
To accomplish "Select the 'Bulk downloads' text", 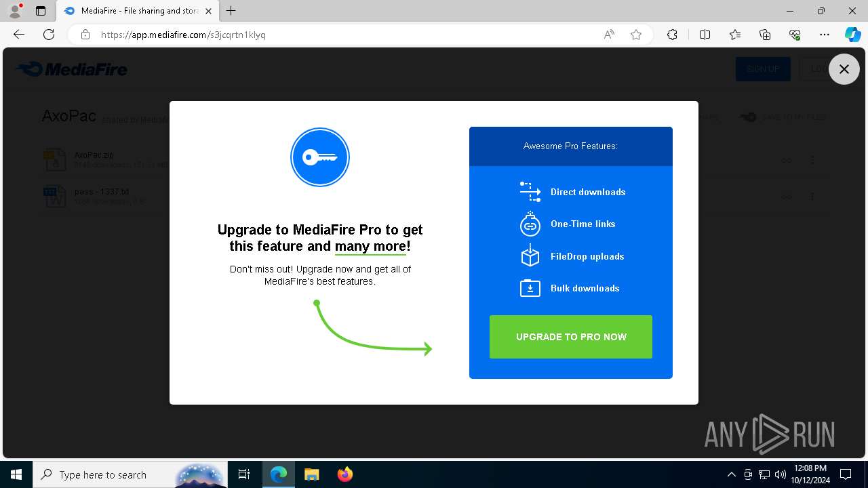I will 585,288.
